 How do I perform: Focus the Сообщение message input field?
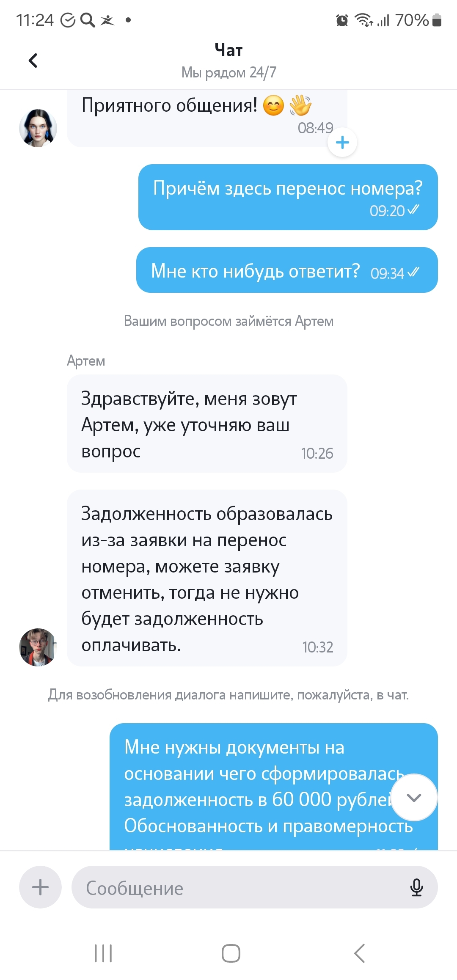[237, 887]
